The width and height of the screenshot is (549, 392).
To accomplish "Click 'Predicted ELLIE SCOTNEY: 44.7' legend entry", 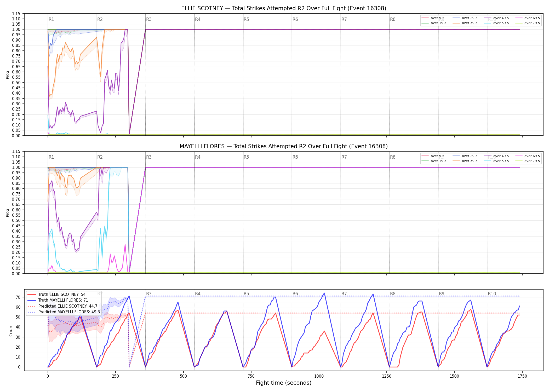I will click(x=62, y=306).
